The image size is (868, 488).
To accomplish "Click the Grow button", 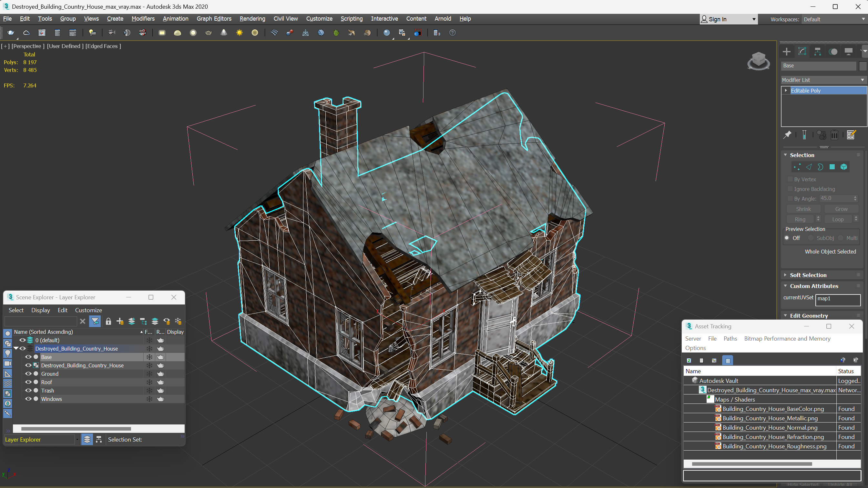I will click(842, 209).
